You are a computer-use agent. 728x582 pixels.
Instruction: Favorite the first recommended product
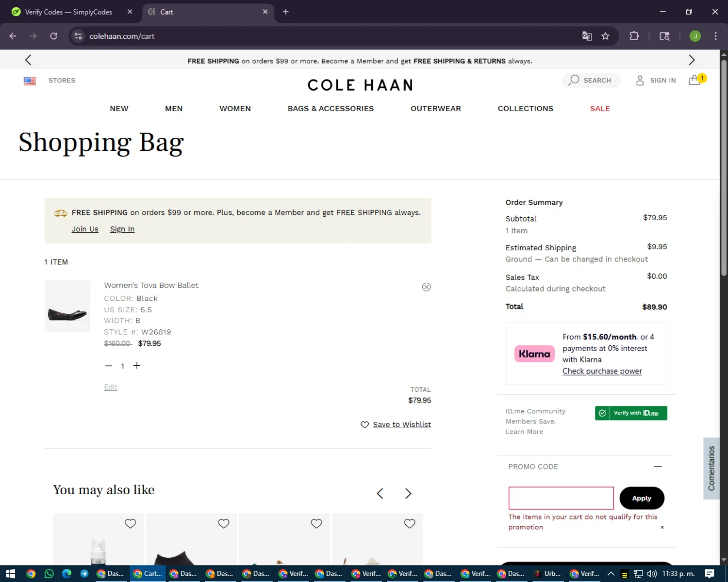131,524
